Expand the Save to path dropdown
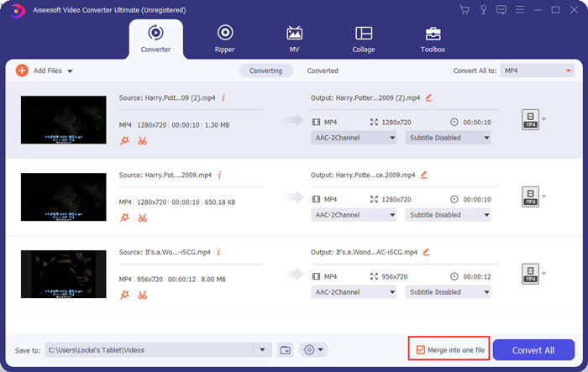588x372 pixels. [x=263, y=349]
